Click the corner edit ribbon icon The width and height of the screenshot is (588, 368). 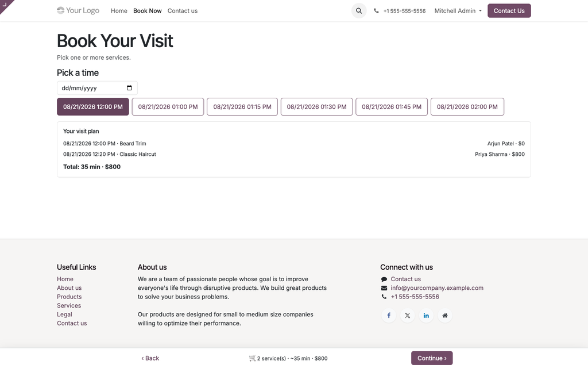click(5, 5)
